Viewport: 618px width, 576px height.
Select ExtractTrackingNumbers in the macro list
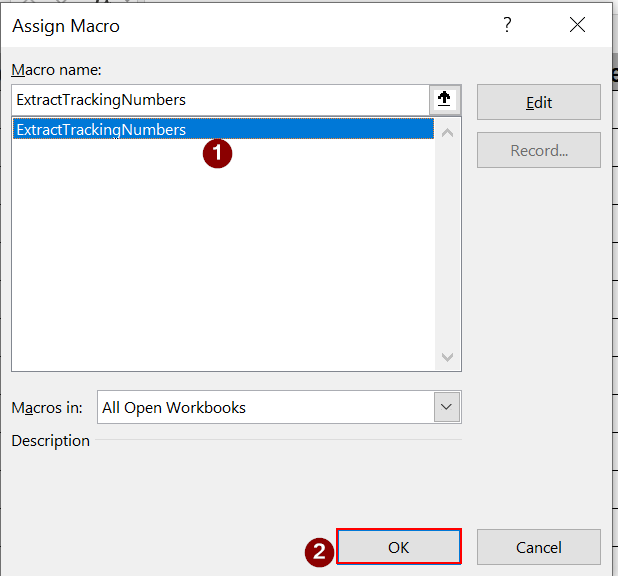point(101,130)
